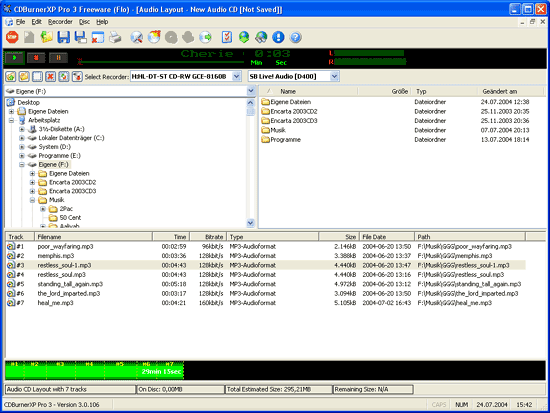Expand the 2Pac folder node

point(43,209)
